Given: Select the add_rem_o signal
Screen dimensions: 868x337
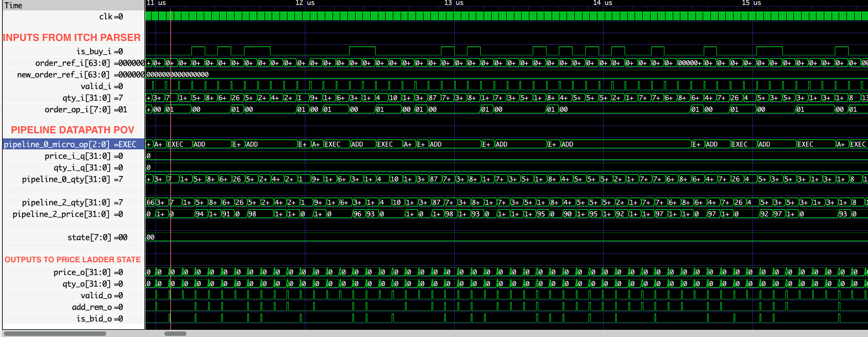Looking at the screenshot, I should tap(91, 307).
